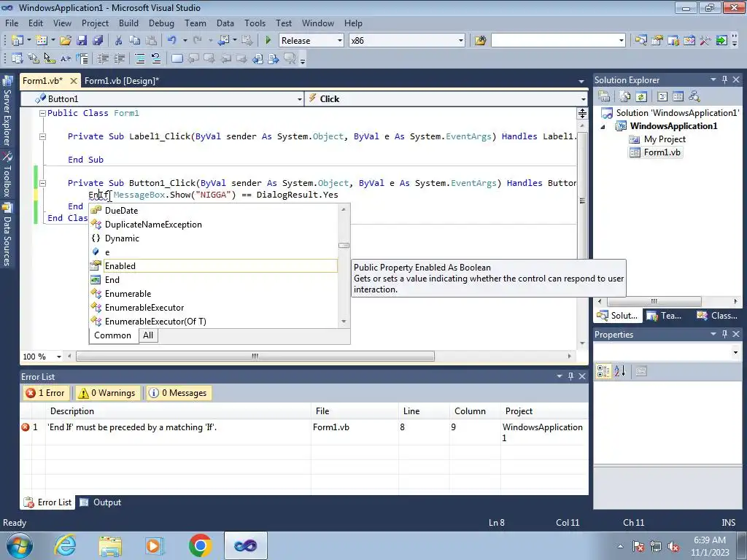Switch IntelliSense list to Common tab

pyautogui.click(x=112, y=335)
